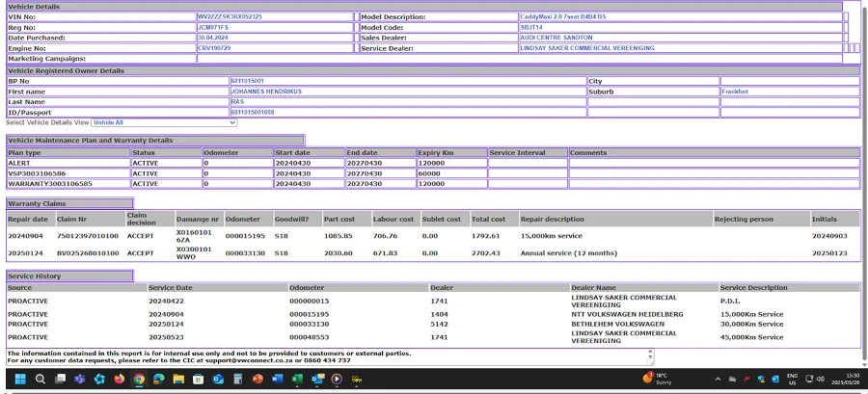Image resolution: width=868 pixels, height=394 pixels.
Task: Click the taskbar Search icon
Action: pyautogui.click(x=41, y=380)
